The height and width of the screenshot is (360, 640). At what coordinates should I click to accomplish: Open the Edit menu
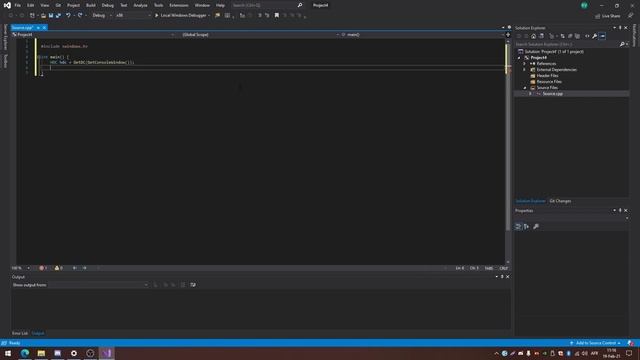pos(31,5)
